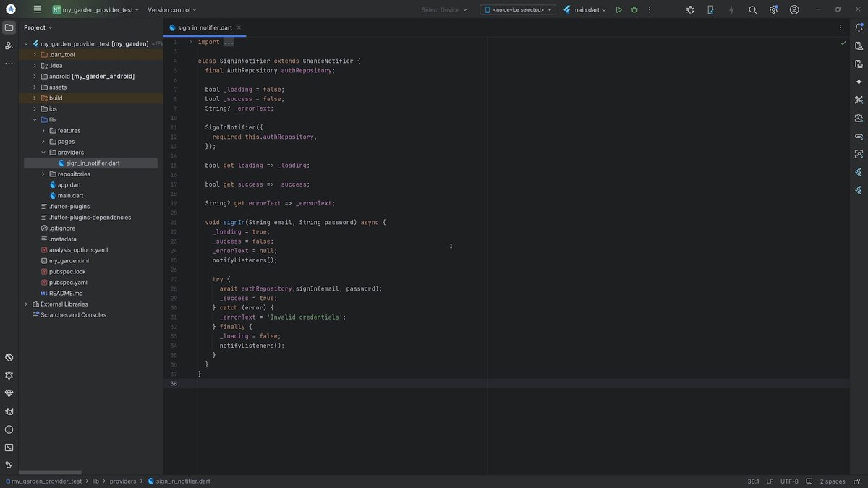The width and height of the screenshot is (868, 488).
Task: Open the Problems tool window
Action: (x=9, y=429)
